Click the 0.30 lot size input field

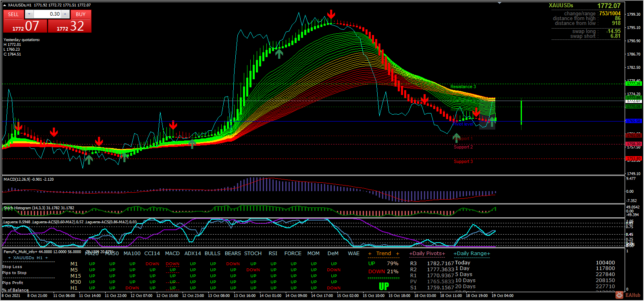[47, 14]
